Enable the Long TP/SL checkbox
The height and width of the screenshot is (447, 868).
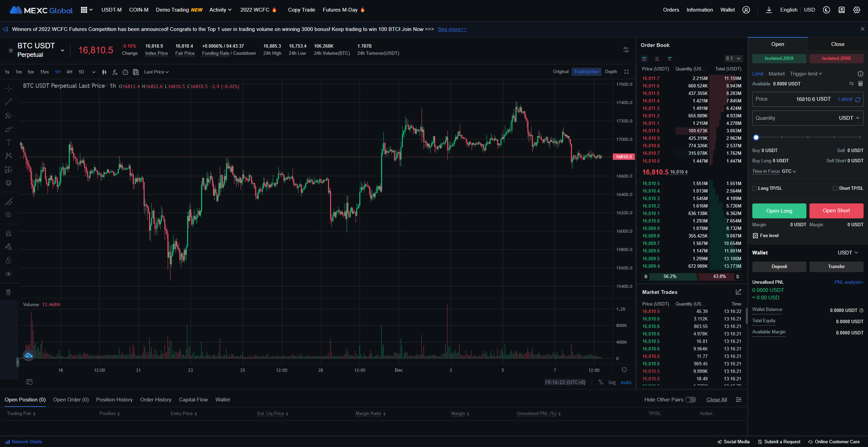click(755, 188)
